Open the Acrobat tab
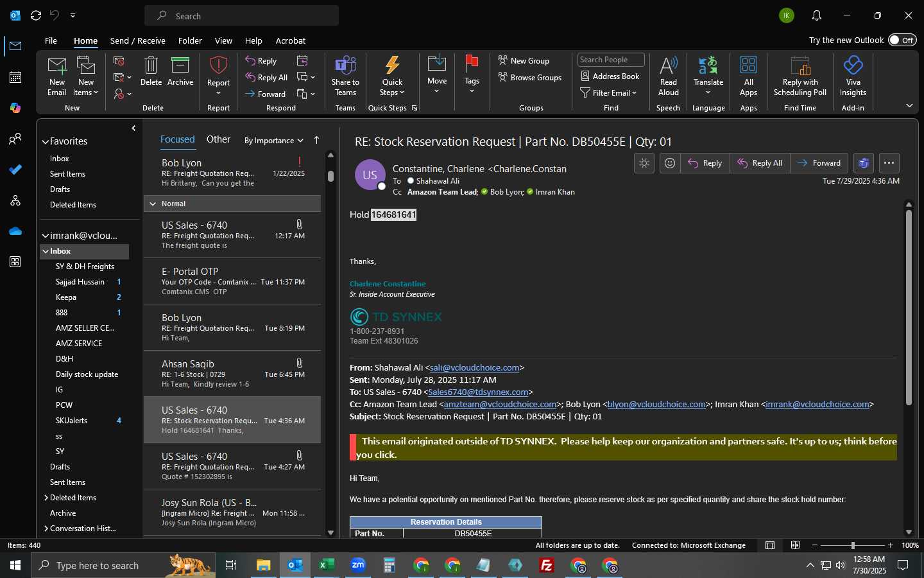 tap(291, 40)
